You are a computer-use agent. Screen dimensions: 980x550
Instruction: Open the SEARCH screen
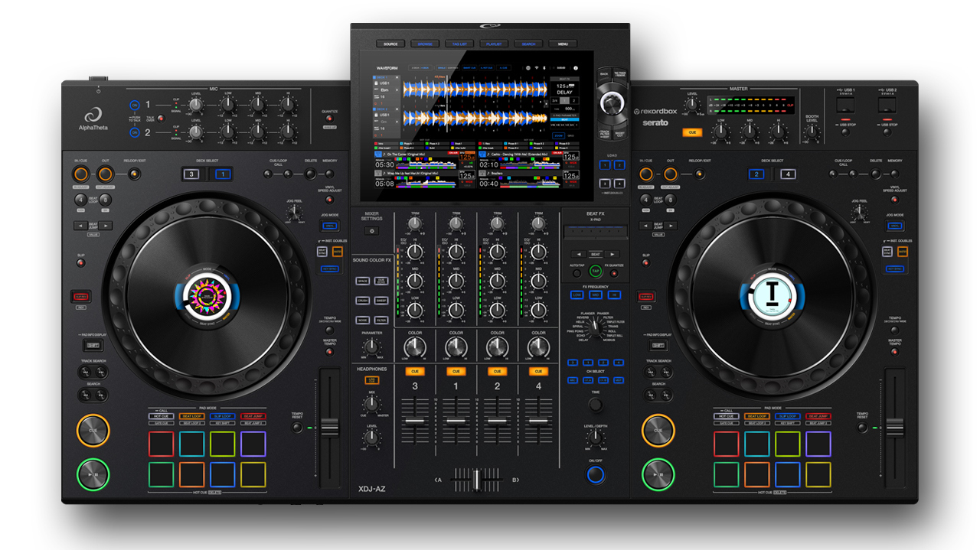(528, 44)
